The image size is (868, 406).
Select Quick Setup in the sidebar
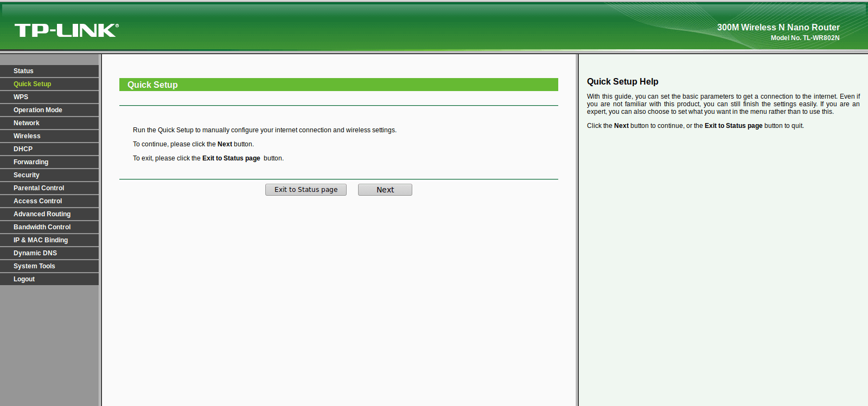point(49,84)
